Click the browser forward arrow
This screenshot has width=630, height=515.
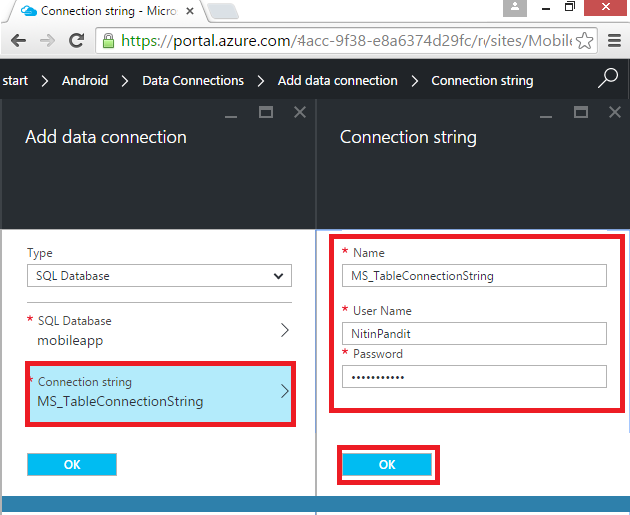click(46, 41)
